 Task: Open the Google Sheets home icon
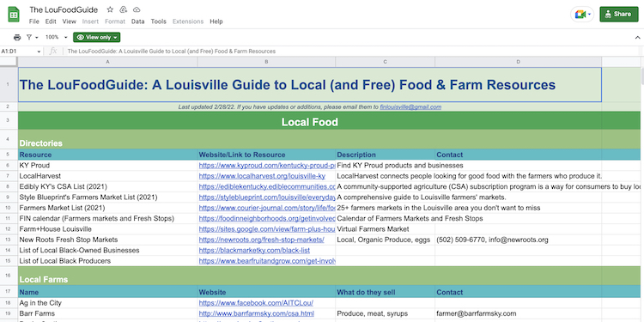[x=14, y=15]
